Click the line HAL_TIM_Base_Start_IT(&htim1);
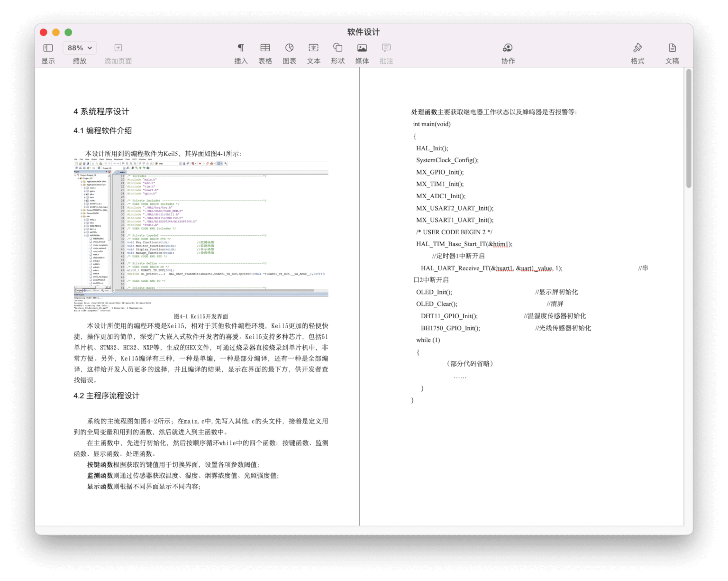Image resolution: width=728 pixels, height=581 pixels. pyautogui.click(x=464, y=244)
